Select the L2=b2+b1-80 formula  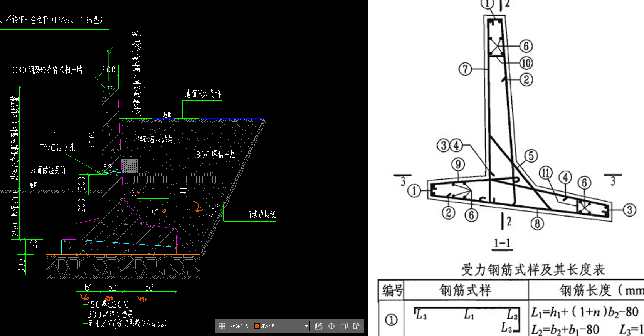point(565,329)
